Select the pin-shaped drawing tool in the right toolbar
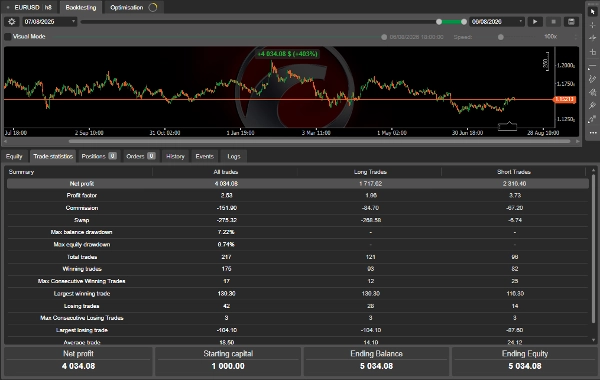Viewport: 600px width, 380px height. [593, 106]
